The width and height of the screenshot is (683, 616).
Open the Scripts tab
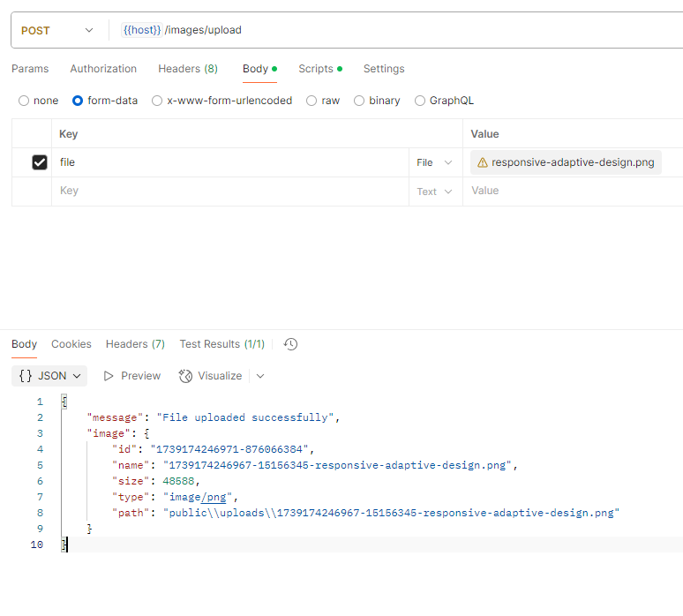pyautogui.click(x=320, y=69)
